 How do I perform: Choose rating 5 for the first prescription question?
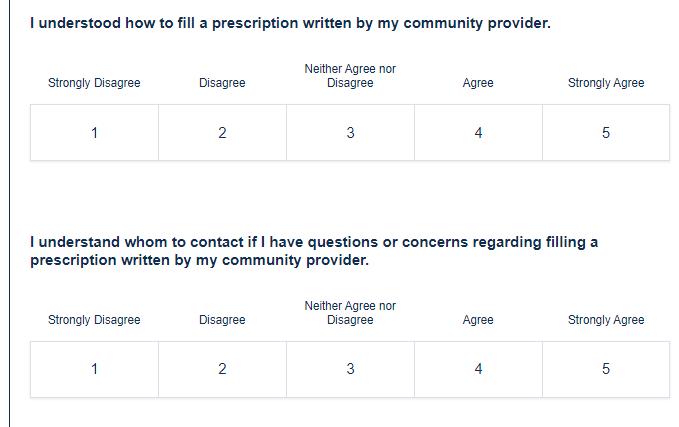pos(606,133)
